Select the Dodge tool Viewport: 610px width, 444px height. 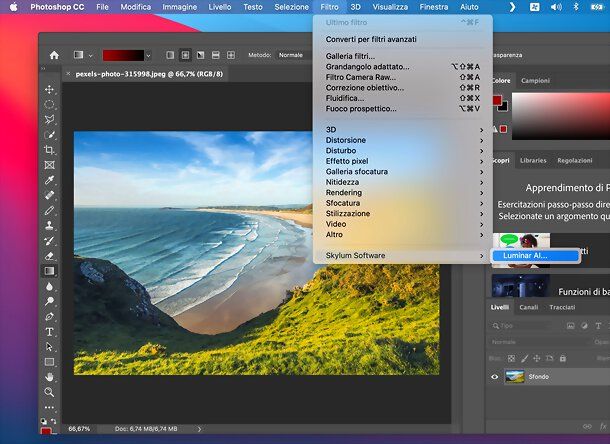(x=49, y=302)
